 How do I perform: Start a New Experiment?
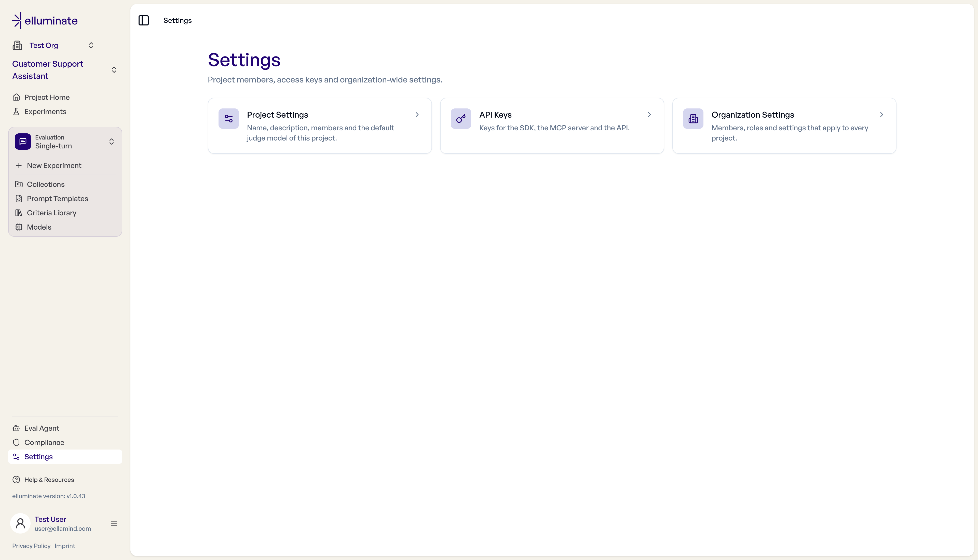[65, 165]
